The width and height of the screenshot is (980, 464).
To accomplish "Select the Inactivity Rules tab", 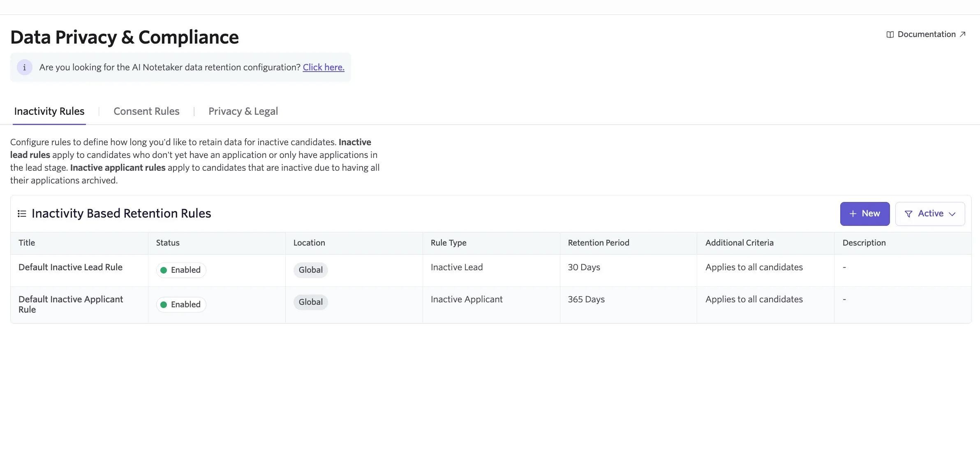I will pyautogui.click(x=49, y=111).
